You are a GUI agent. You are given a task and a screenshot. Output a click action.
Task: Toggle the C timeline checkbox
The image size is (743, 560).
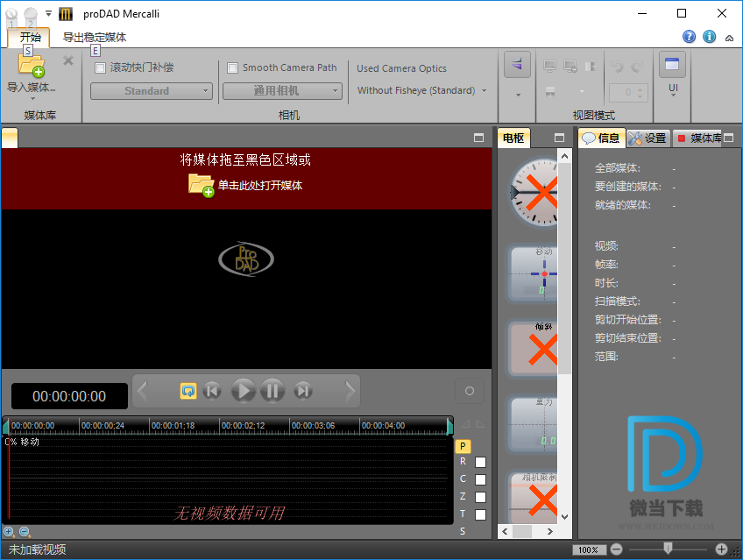pos(480,479)
